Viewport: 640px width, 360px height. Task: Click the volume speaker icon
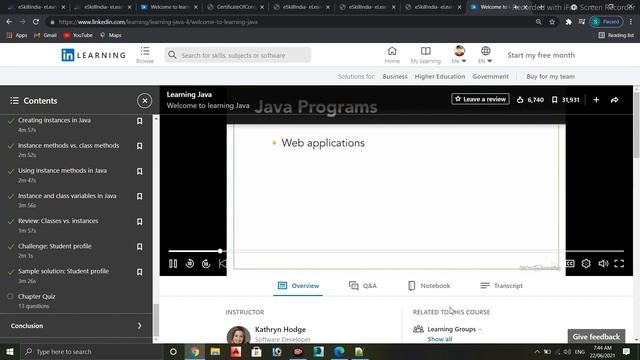pyautogui.click(x=603, y=264)
